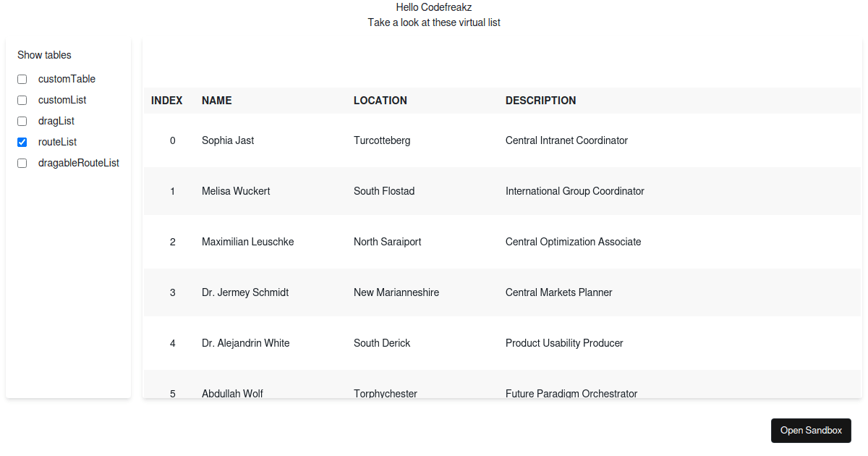Enable the customTable checkbox
Viewport: 868px width, 456px height.
pyautogui.click(x=22, y=79)
